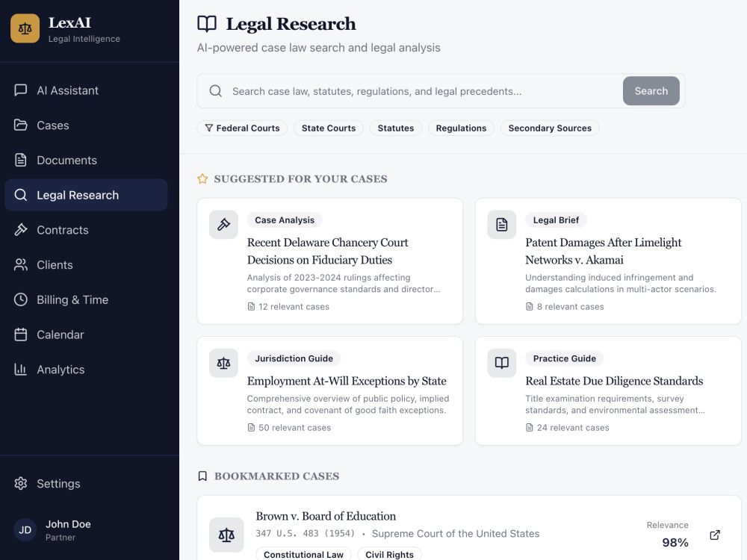This screenshot has width=747, height=560.
Task: Click the Search button
Action: tap(651, 91)
